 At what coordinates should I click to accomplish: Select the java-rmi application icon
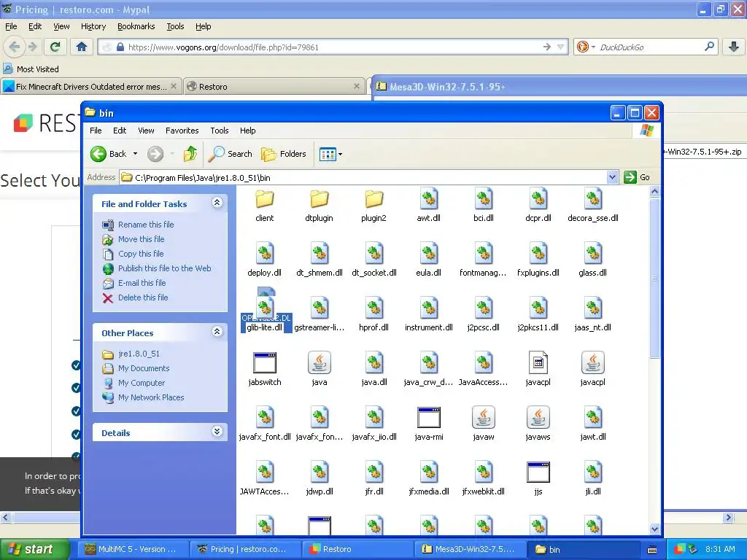point(429,418)
